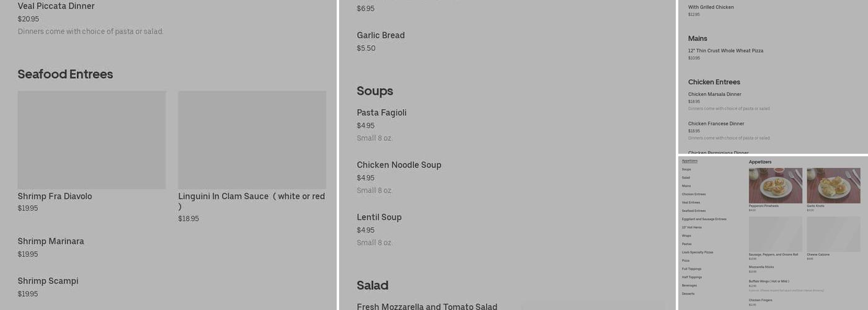Select the Appetizers category tab
Viewport: 868px width, 310px height.
pyautogui.click(x=689, y=161)
